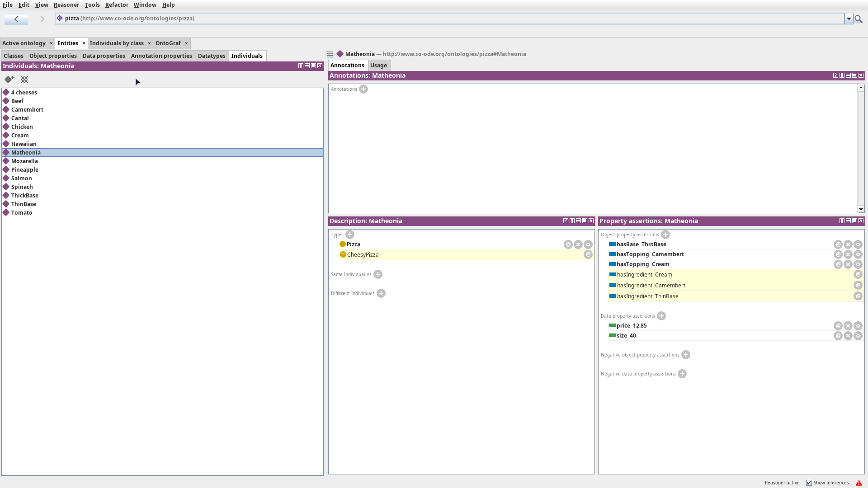Go back with the navigation arrow
Image resolution: width=868 pixels, height=488 pixels.
16,19
